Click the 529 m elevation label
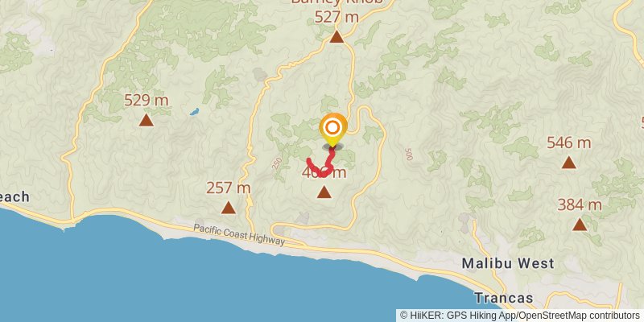Screen dimensions: 644x322 tap(147, 100)
